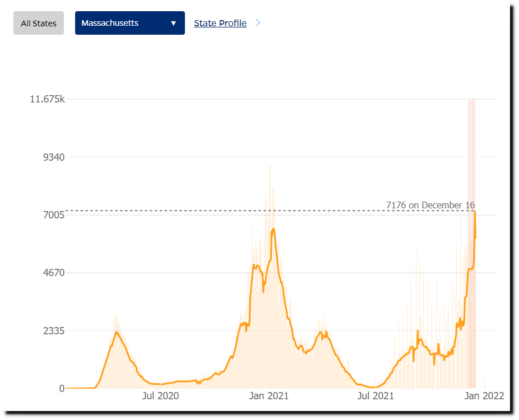
Task: Click the 4670 y-axis label
Action: [54, 273]
